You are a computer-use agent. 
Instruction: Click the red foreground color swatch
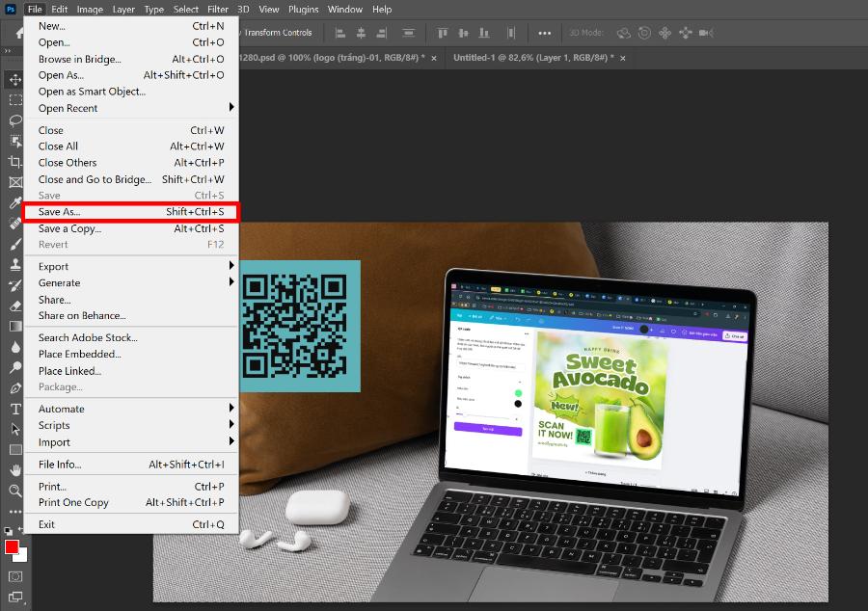pos(12,547)
